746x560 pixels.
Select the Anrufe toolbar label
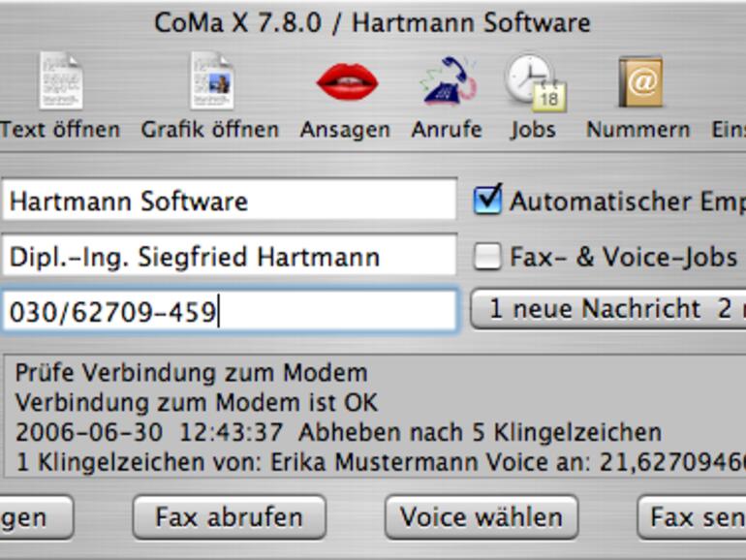447,130
